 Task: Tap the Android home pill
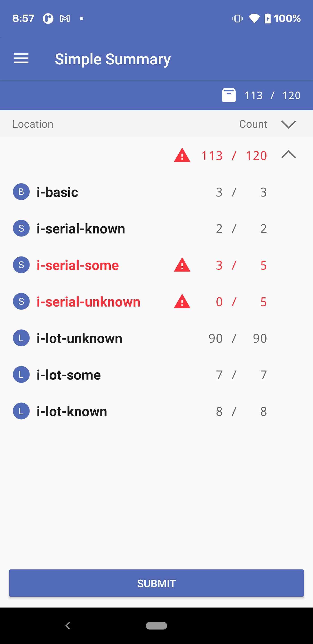click(x=156, y=625)
